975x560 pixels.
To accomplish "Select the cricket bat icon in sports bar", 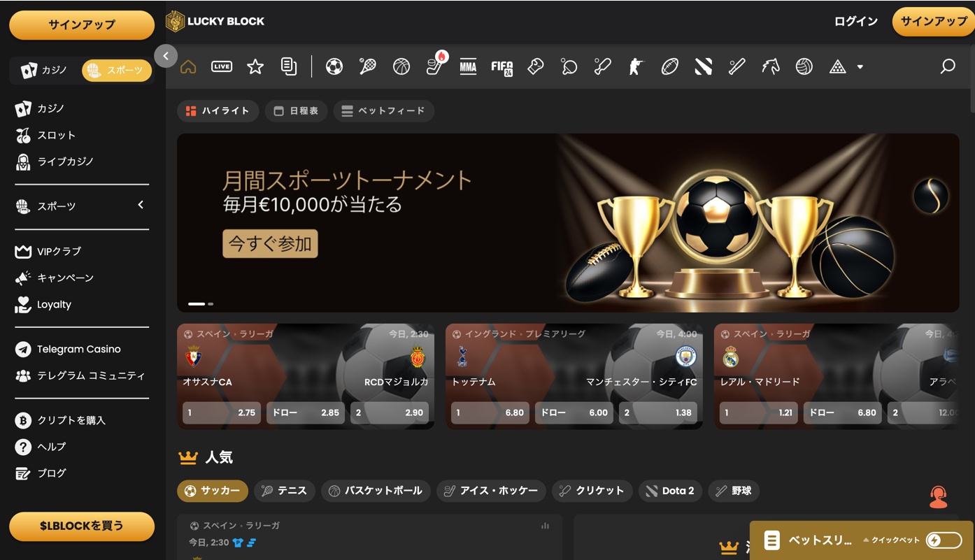I will [x=603, y=67].
